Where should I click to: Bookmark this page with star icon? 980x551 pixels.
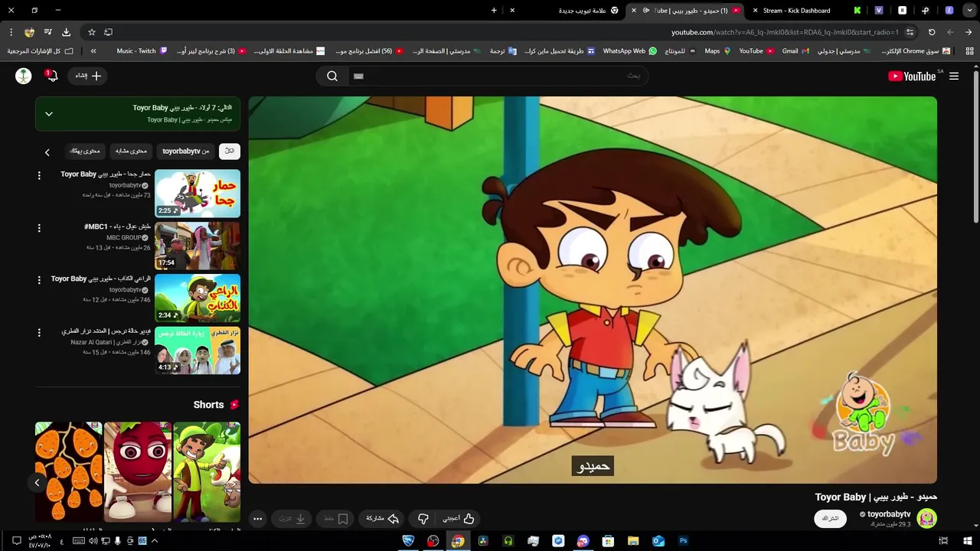point(92,32)
